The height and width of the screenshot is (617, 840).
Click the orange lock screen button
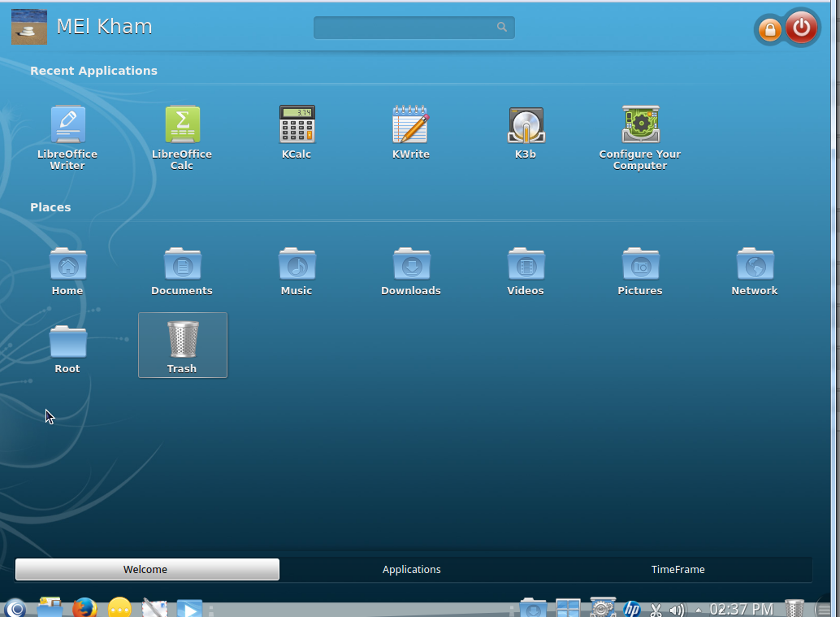(x=770, y=29)
